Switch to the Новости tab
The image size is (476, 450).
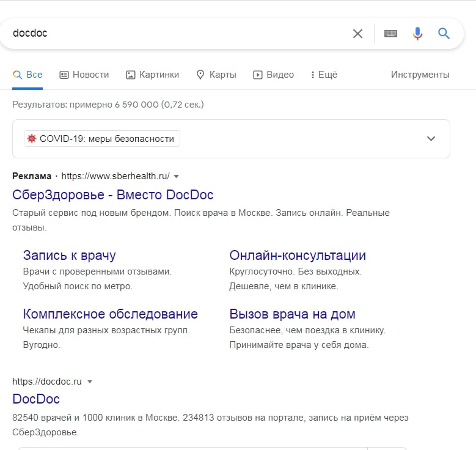84,75
